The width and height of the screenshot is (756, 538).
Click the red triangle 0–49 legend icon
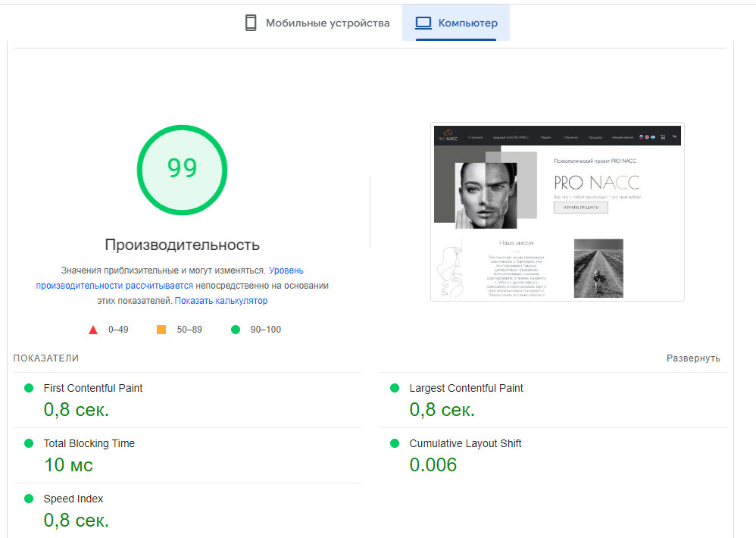[93, 330]
